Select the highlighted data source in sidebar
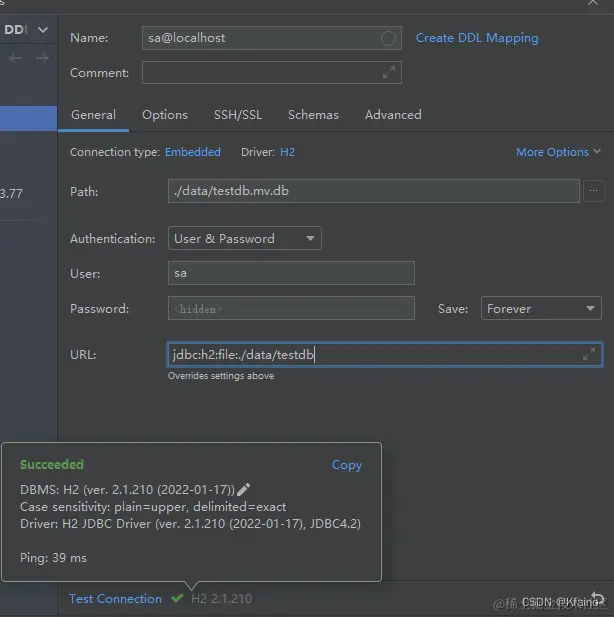The height and width of the screenshot is (617, 614). click(x=28, y=118)
